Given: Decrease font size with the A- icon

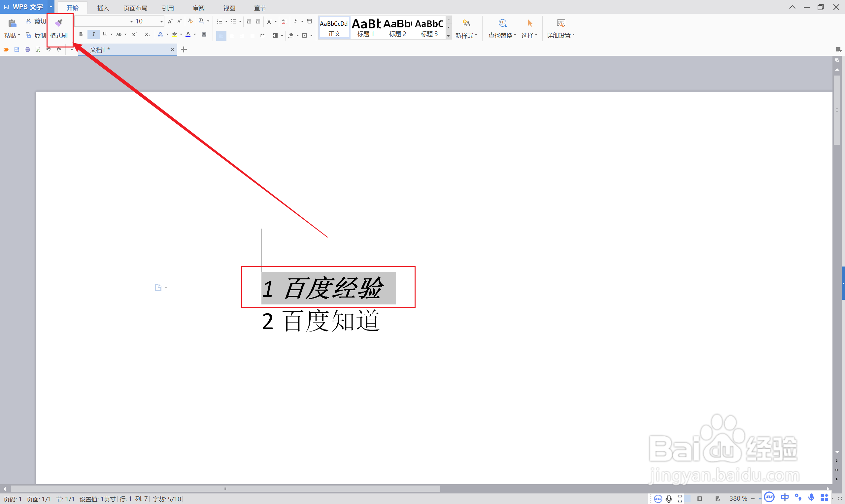Looking at the screenshot, I should point(179,21).
